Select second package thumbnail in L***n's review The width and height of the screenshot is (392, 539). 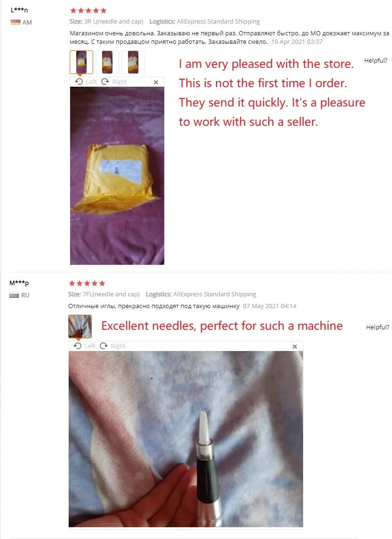107,62
